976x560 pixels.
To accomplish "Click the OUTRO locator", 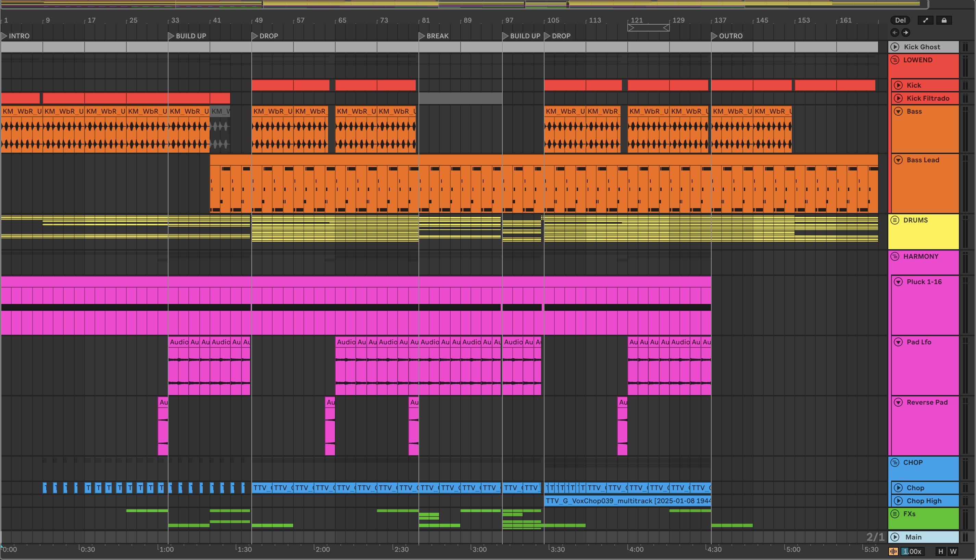I will click(727, 36).
